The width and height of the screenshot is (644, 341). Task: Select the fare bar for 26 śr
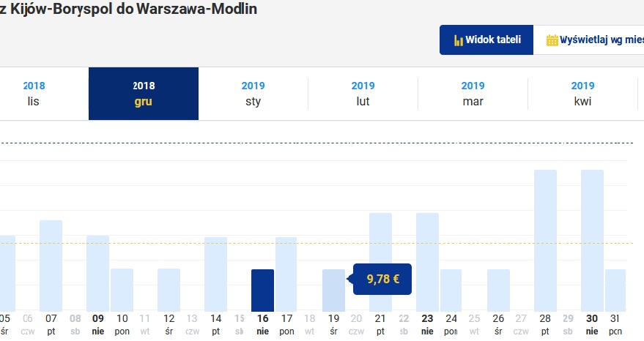point(499,291)
